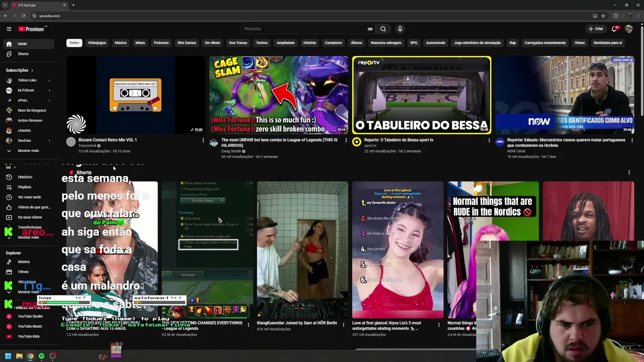644x362 pixels.
Task: Open the Windows Start menu
Action: (8, 356)
